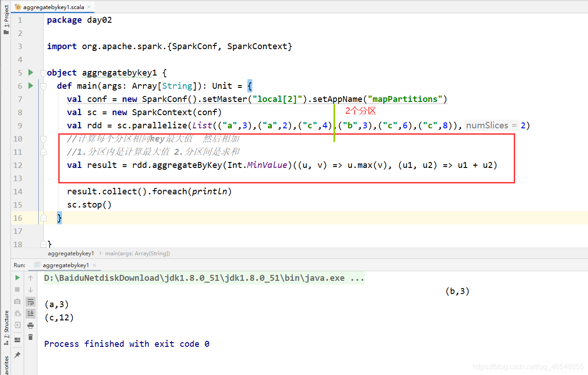Open the Favorites tool window
The width and height of the screenshot is (588, 375).
6,365
